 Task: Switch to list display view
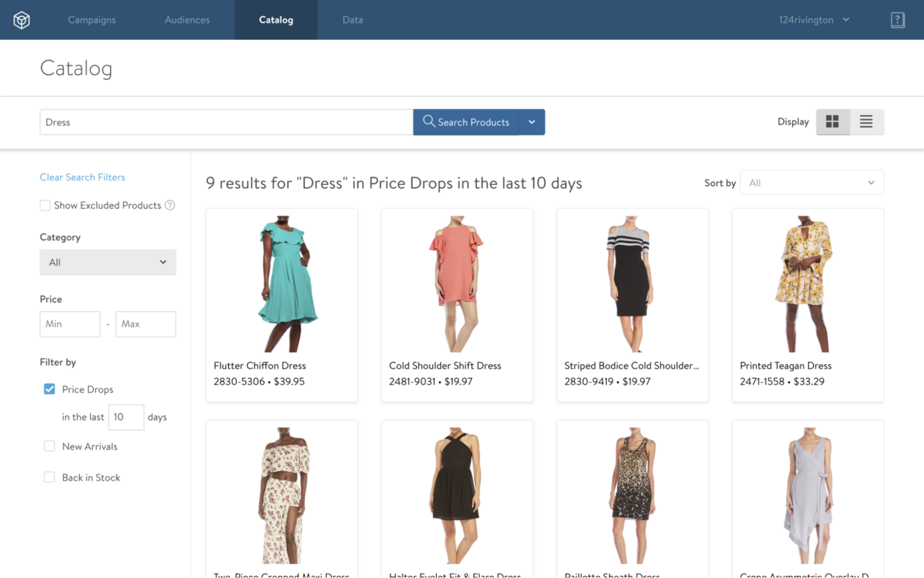click(866, 122)
